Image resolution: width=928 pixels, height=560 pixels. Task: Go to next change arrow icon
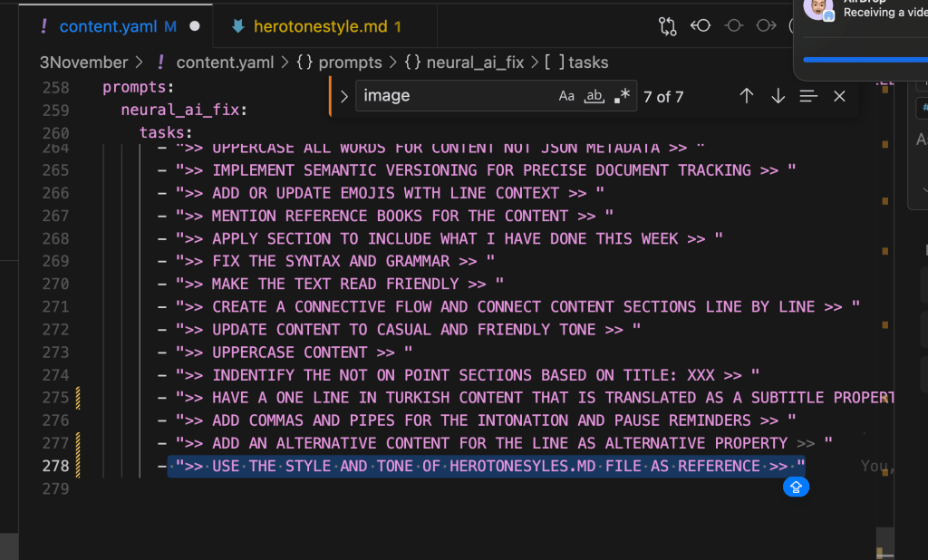(767, 25)
